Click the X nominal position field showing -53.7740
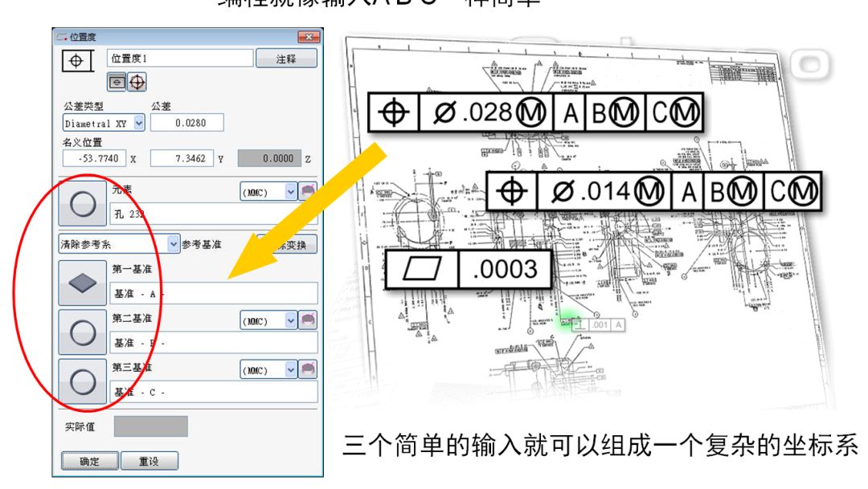 [96, 157]
